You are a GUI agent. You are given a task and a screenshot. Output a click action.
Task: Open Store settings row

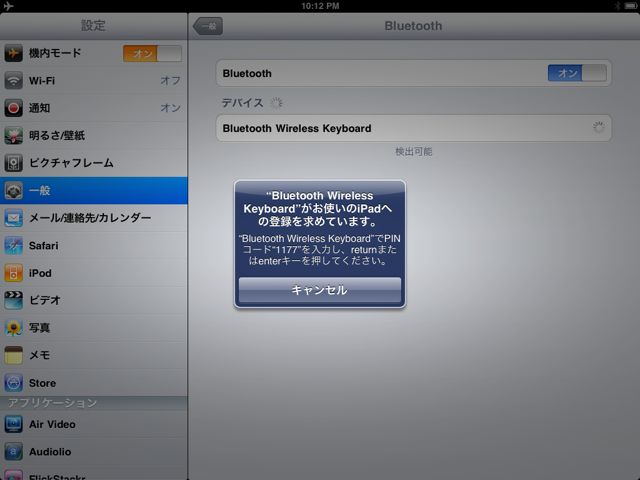point(93,383)
